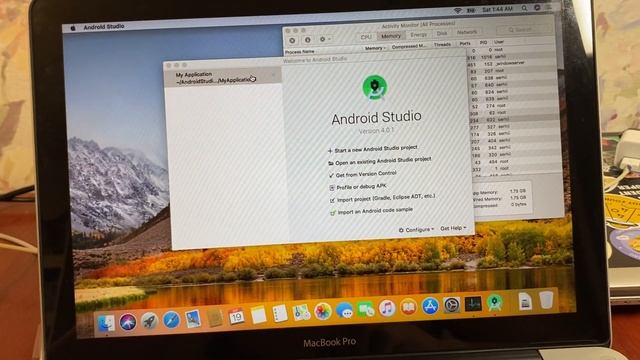Open Mail stamp icon in dock

click(193, 319)
